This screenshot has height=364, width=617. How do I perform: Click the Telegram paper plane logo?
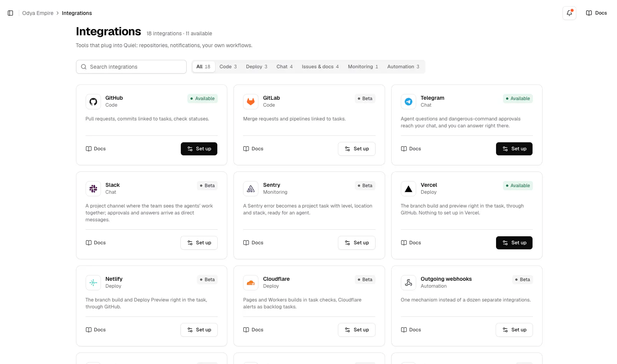[409, 102]
